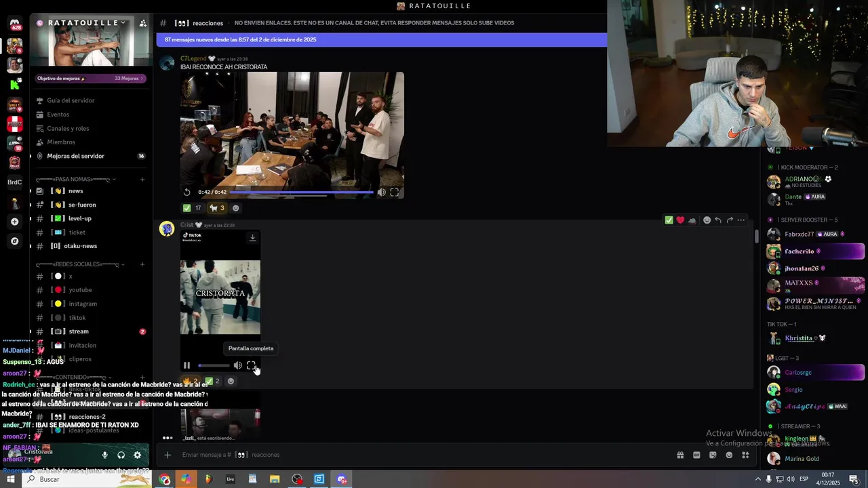Replay the Ibai Cristorata video
Image resolution: width=868 pixels, height=488 pixels.
coord(187,192)
